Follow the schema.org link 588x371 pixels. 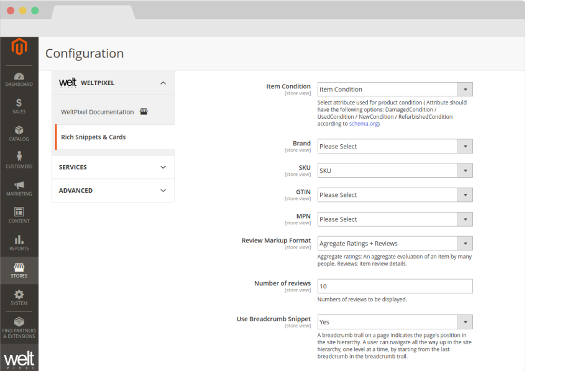pos(363,124)
